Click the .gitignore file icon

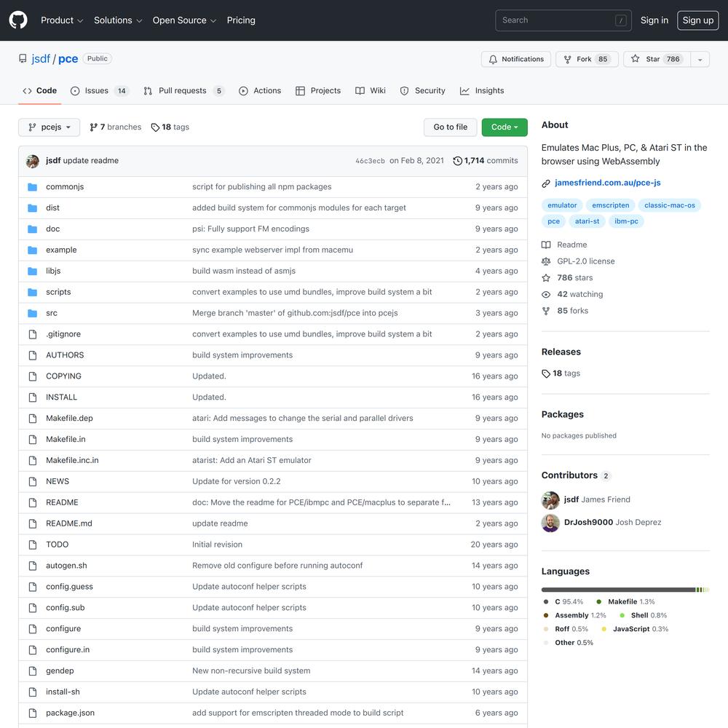tap(33, 334)
